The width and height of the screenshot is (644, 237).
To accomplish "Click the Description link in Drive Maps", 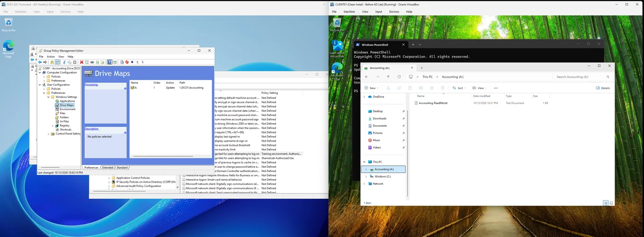I will [x=92, y=129].
